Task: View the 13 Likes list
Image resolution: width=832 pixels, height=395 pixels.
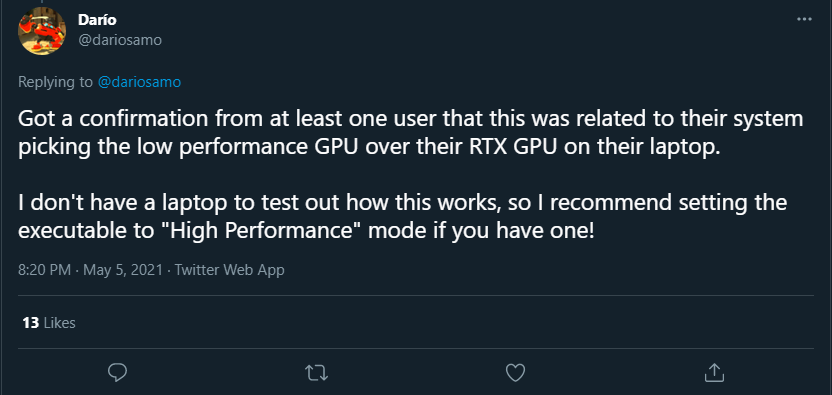Action: [49, 323]
